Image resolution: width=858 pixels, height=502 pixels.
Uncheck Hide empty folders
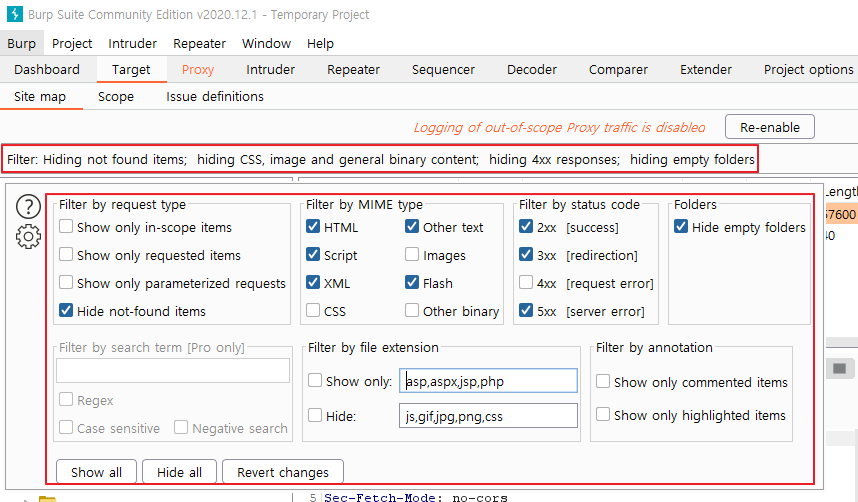681,227
